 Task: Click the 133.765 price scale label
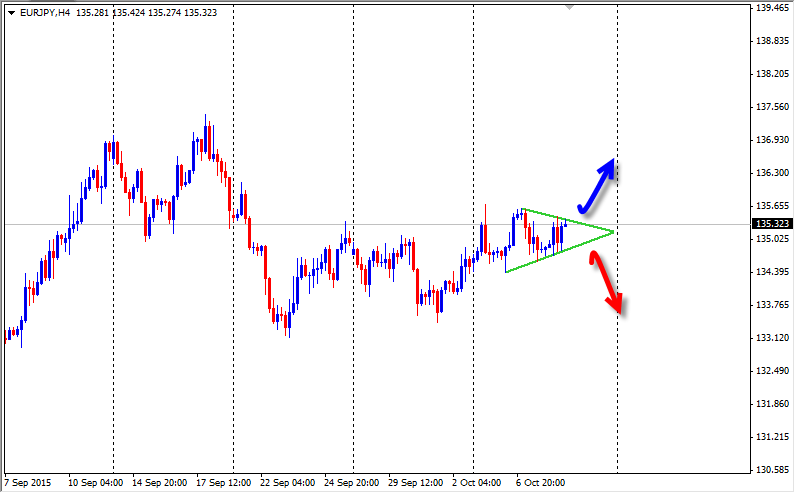pyautogui.click(x=772, y=304)
